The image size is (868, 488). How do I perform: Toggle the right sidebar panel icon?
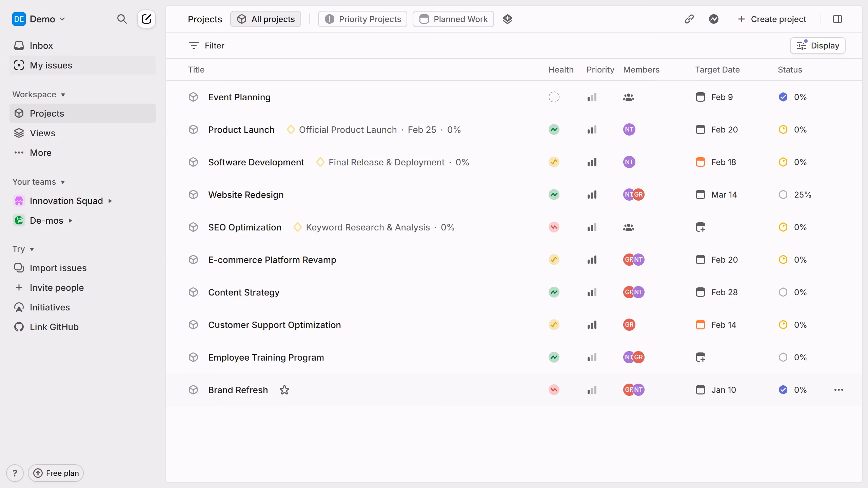pyautogui.click(x=837, y=19)
